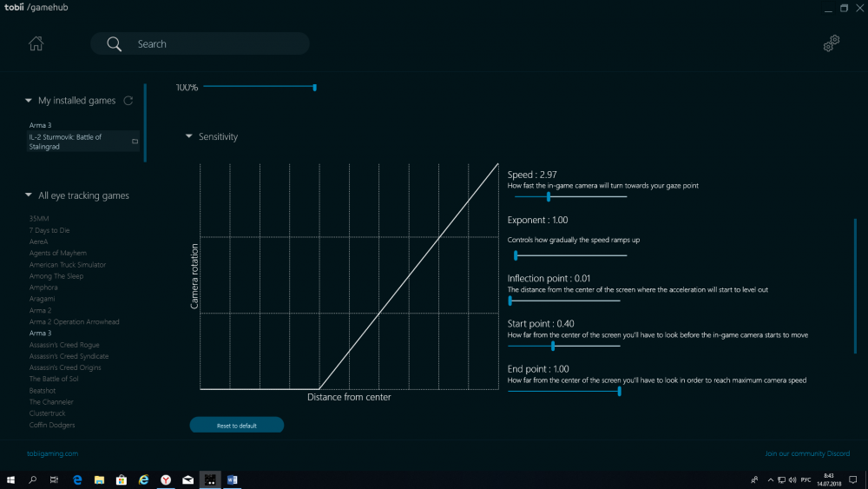
Task: Click the Speed slider handle
Action: click(x=549, y=196)
